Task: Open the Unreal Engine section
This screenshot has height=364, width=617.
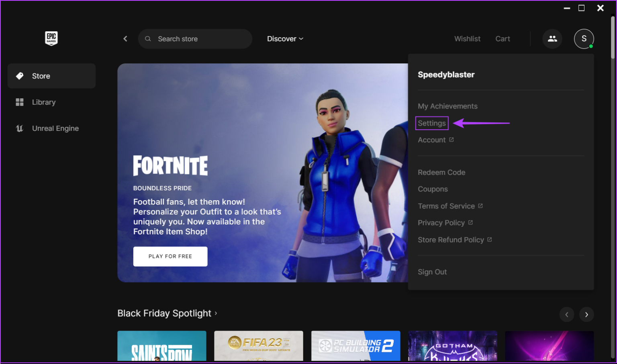Action: pos(55,128)
